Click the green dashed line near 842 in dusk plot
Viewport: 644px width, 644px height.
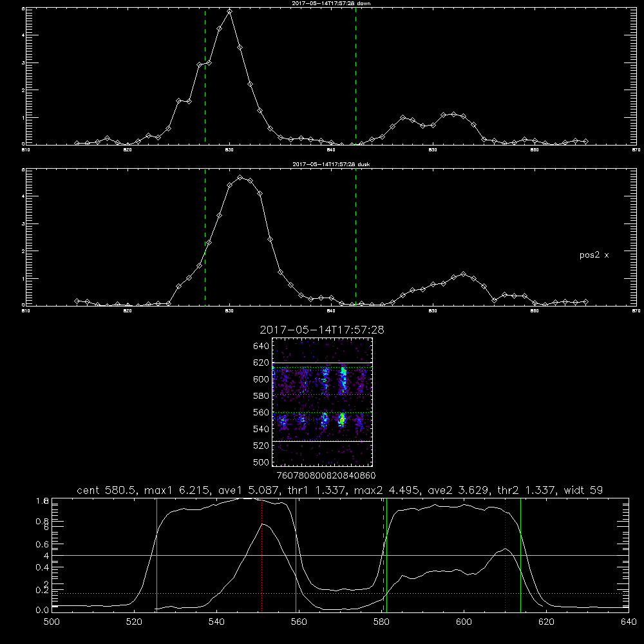(355, 238)
